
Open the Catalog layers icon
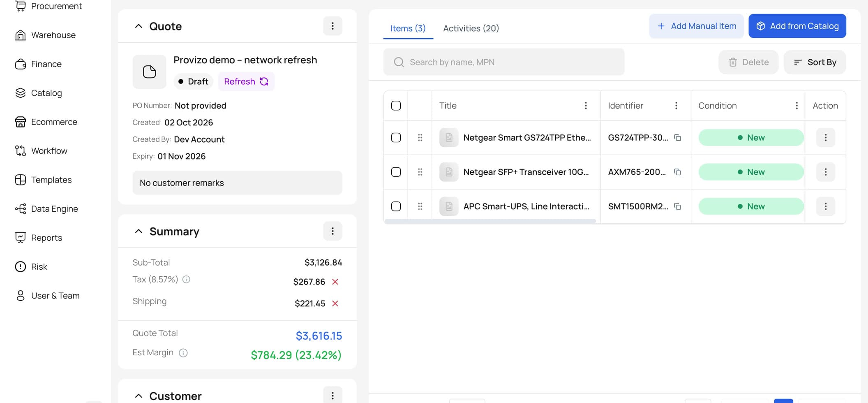click(21, 93)
